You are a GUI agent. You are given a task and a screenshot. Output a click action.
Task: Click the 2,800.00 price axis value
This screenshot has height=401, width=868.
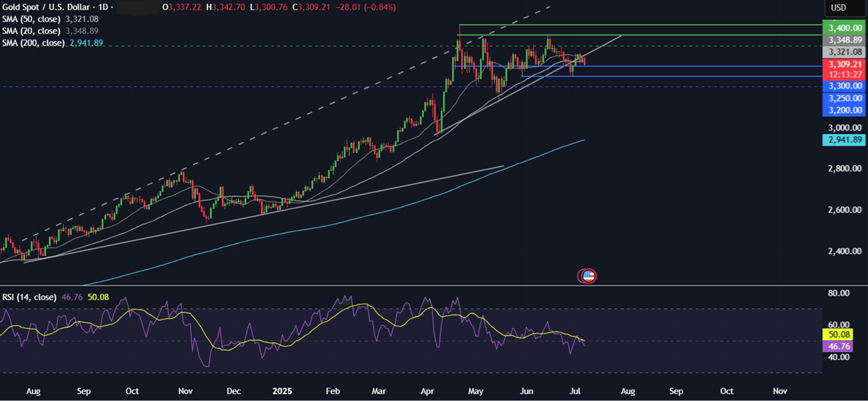[x=844, y=169]
